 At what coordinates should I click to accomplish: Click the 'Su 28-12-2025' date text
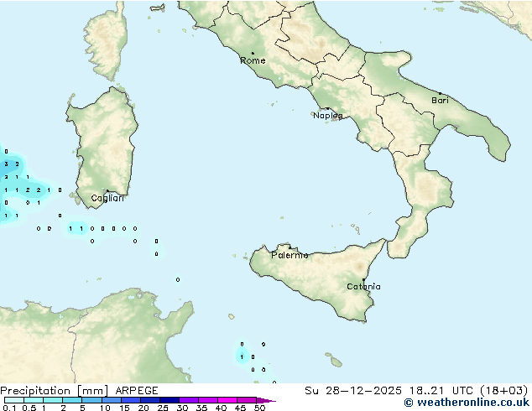coord(353,391)
